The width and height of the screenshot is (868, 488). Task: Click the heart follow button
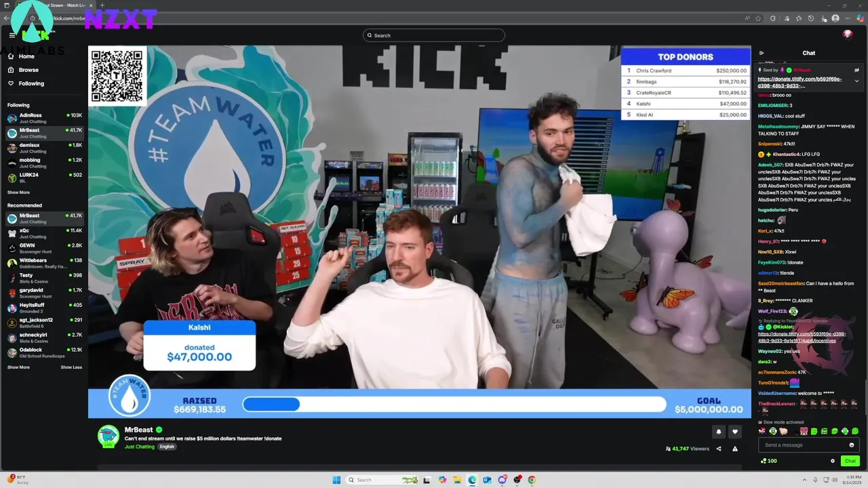click(x=734, y=432)
